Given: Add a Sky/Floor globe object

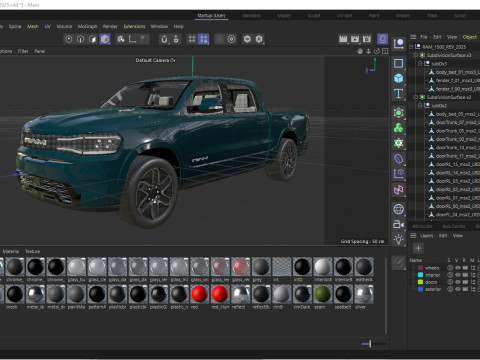Looking at the screenshot, I should [398, 209].
